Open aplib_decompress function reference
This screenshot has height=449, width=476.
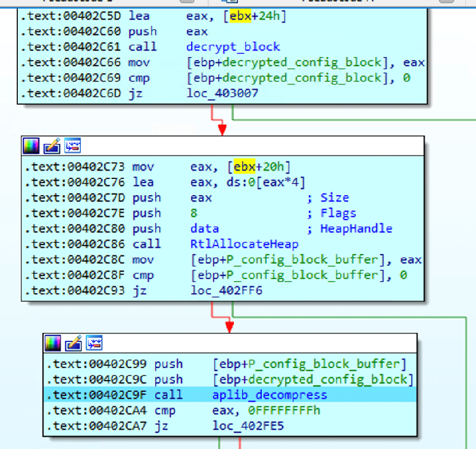pyautogui.click(x=270, y=395)
